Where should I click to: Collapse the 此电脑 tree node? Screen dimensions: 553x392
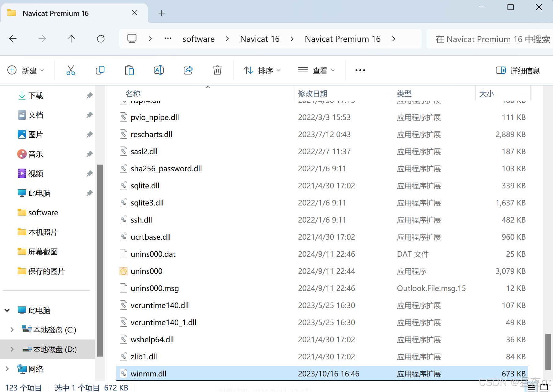(7, 310)
